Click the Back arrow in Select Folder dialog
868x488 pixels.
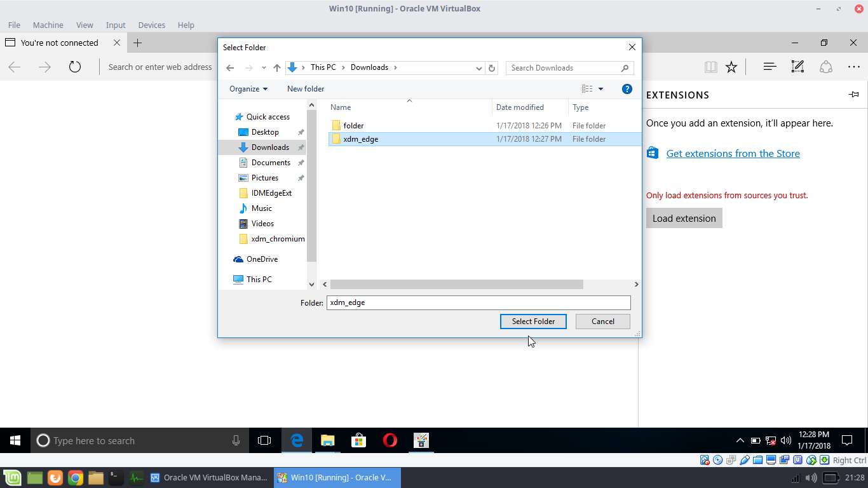pos(230,68)
